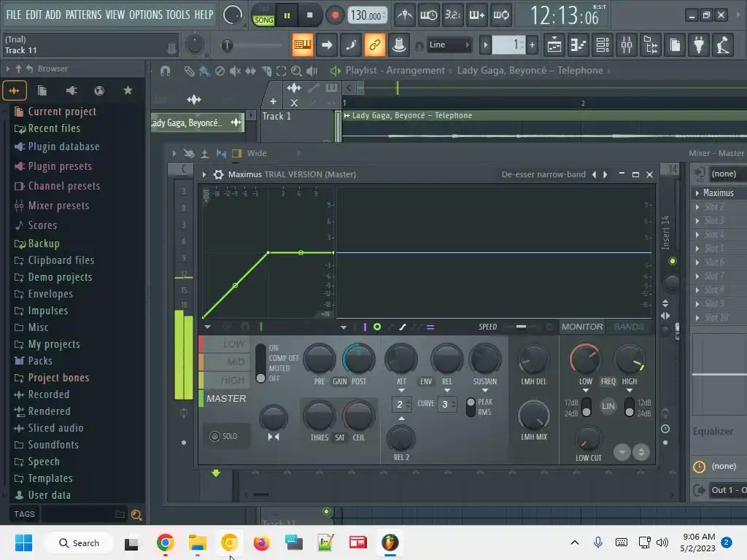Select the browser audio waveform tab

[x=15, y=90]
